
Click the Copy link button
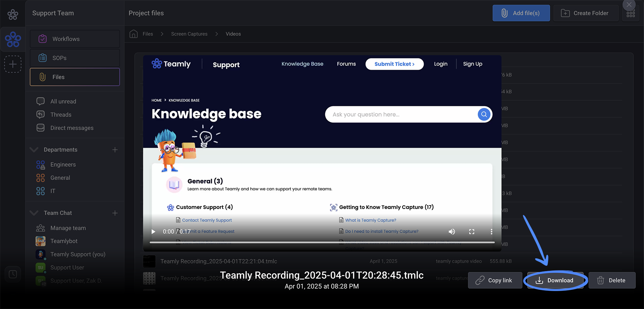(x=495, y=280)
